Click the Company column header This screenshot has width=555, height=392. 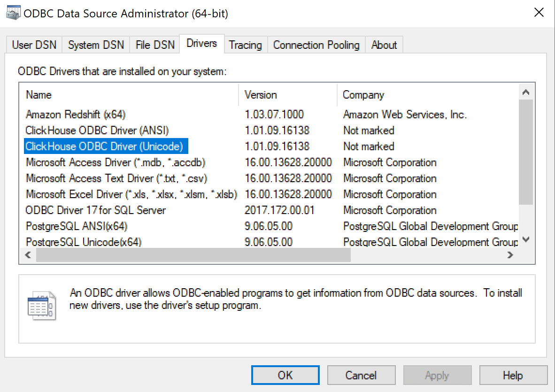point(428,95)
